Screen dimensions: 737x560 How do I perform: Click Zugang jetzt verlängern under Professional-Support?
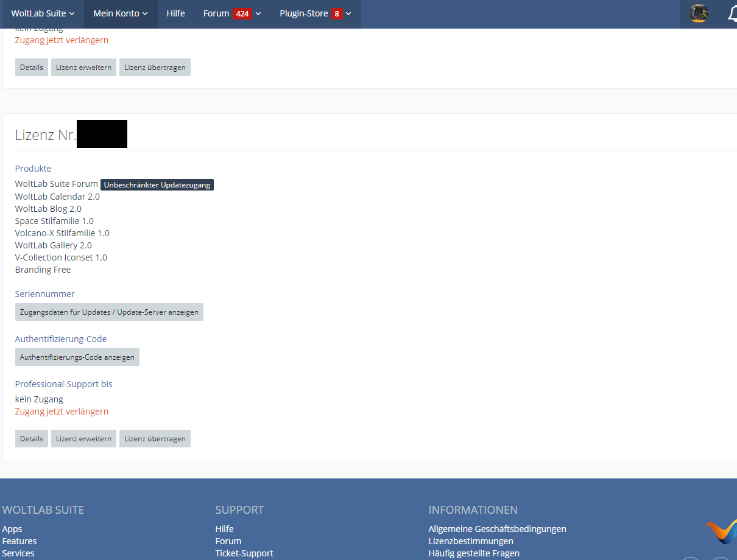[62, 411]
